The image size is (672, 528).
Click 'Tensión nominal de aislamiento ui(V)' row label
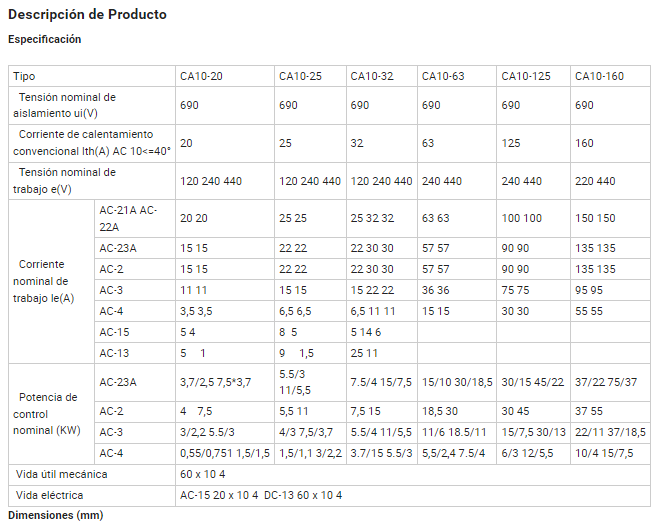92,105
